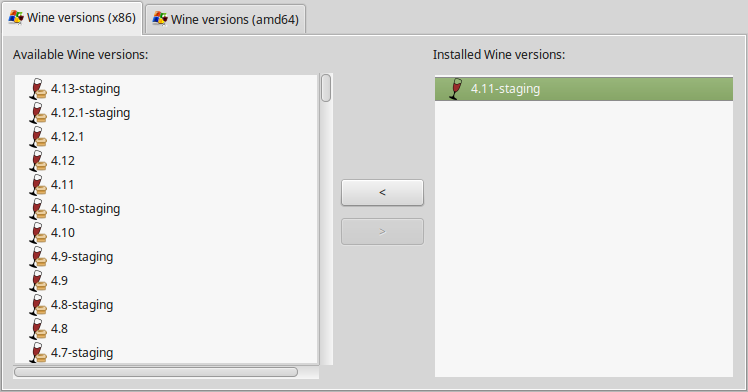This screenshot has width=748, height=392.
Task: Click the right arrow install button
Action: 382,232
